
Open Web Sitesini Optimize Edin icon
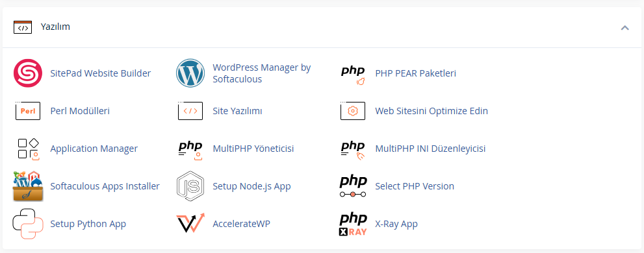[353, 111]
